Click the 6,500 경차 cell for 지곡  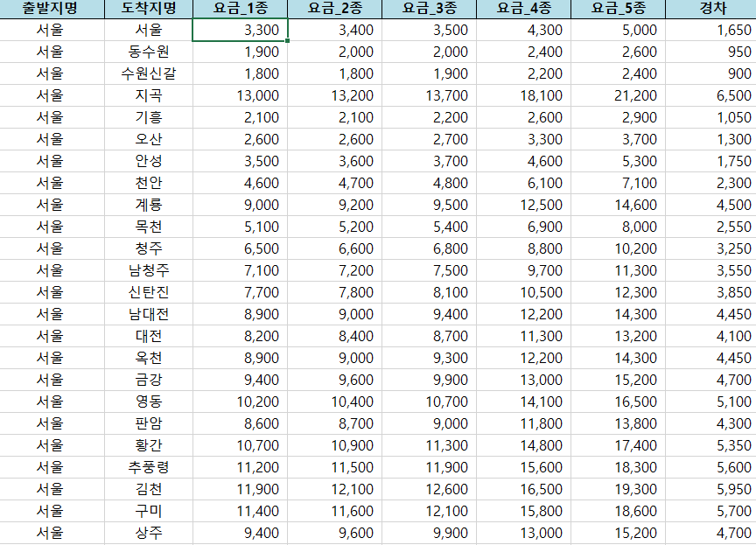point(711,95)
